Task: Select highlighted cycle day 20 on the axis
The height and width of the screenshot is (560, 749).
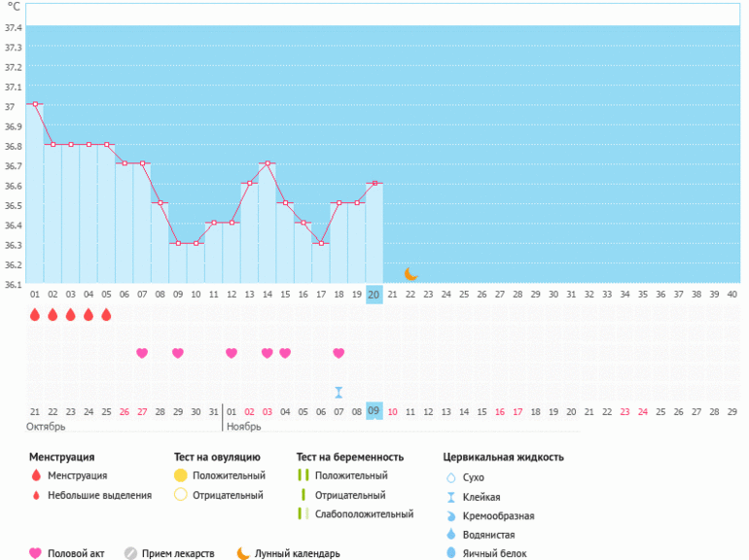Action: coord(374,295)
